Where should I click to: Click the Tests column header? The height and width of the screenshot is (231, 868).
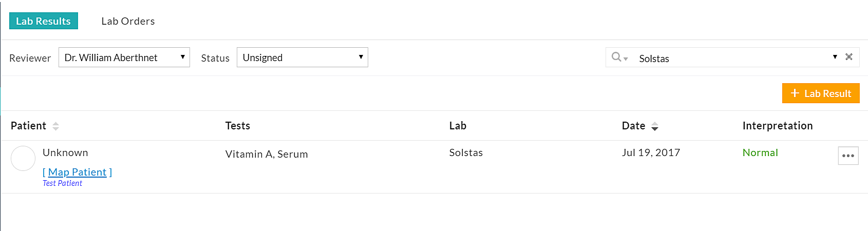237,126
